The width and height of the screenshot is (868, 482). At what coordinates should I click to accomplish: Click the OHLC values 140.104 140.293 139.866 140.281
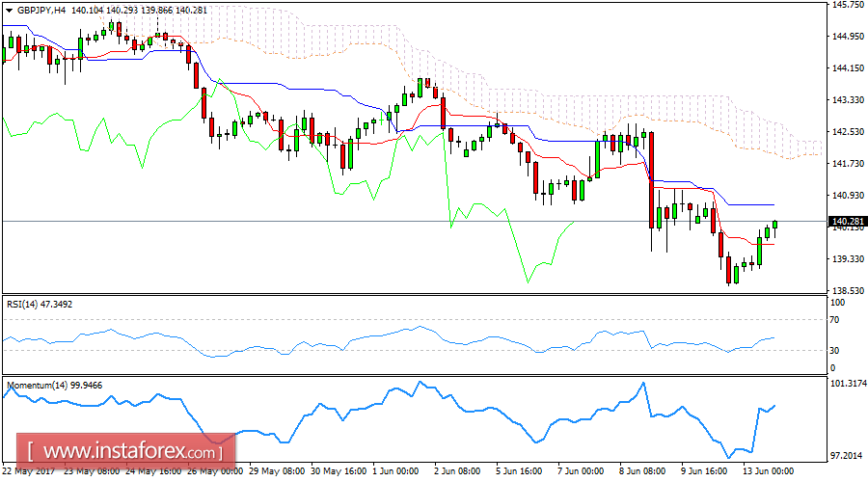tap(140, 10)
